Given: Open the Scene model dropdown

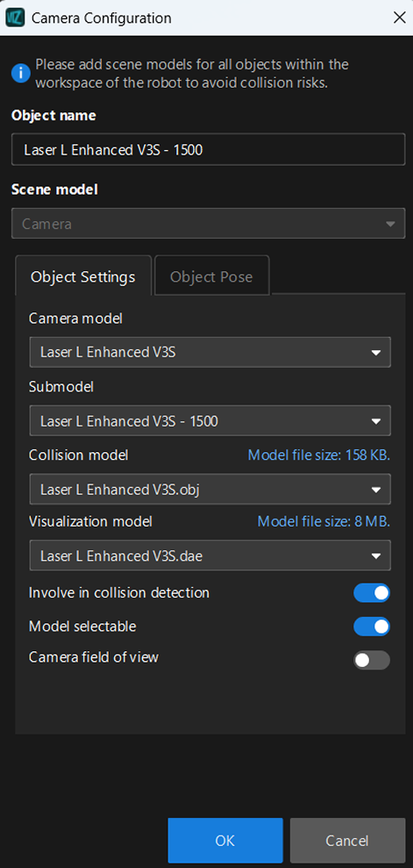Looking at the screenshot, I should pos(208,224).
